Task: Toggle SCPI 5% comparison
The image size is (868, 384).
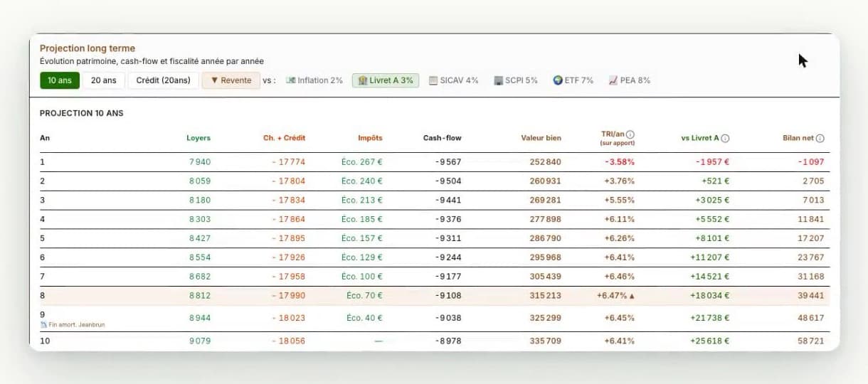Action: 516,80
